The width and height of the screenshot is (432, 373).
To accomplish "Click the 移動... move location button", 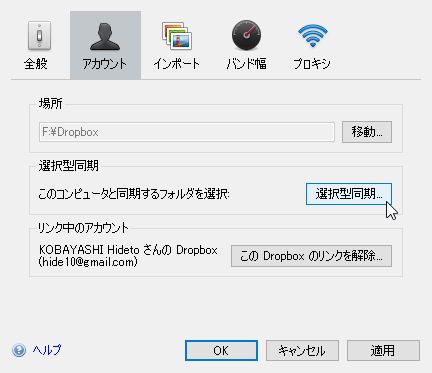I will (x=367, y=132).
